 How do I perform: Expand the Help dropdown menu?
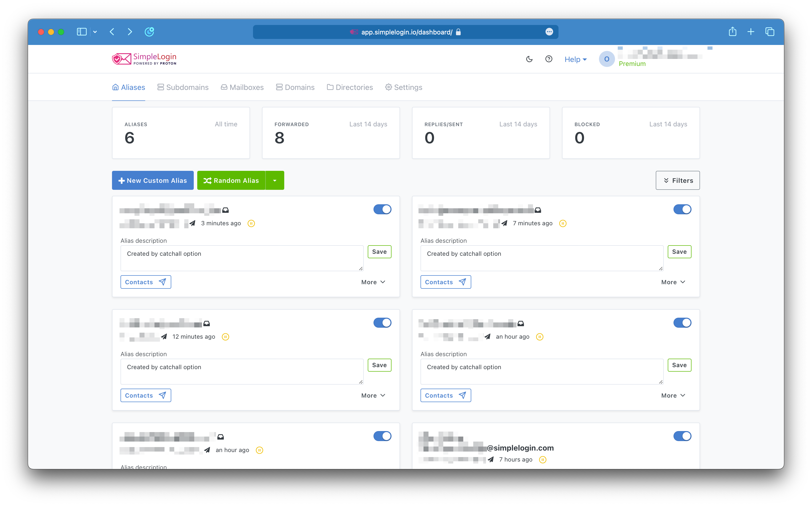click(x=575, y=60)
